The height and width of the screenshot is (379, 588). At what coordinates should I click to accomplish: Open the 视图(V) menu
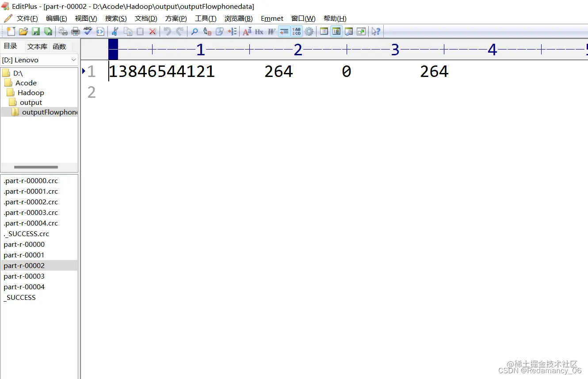86,19
